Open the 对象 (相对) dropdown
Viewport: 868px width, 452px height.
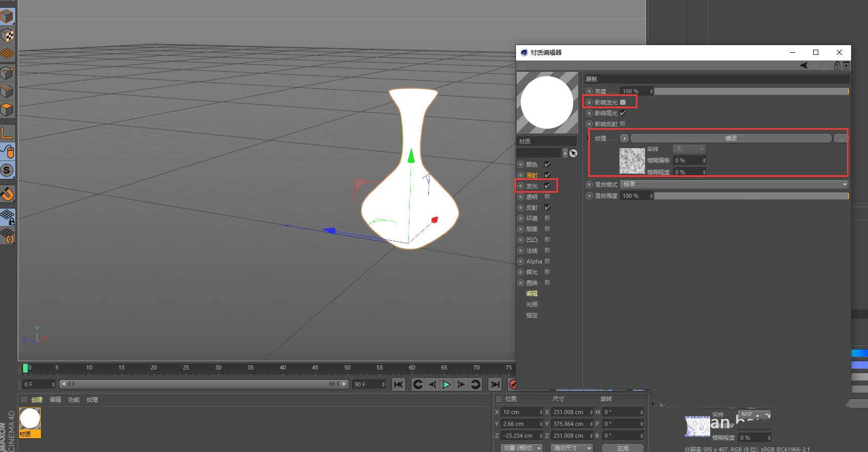pyautogui.click(x=522, y=448)
